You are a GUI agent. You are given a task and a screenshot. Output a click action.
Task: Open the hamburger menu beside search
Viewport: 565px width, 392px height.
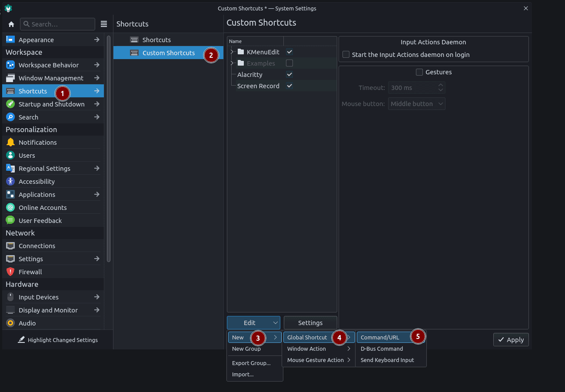point(104,24)
